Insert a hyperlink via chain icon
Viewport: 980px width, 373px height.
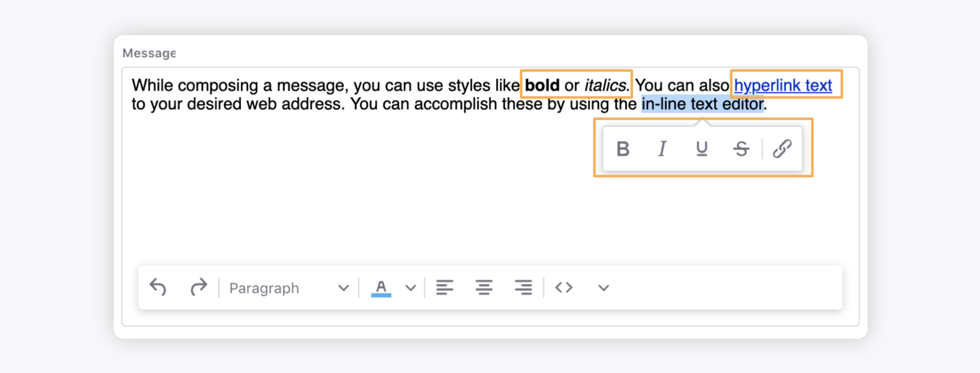[x=782, y=149]
